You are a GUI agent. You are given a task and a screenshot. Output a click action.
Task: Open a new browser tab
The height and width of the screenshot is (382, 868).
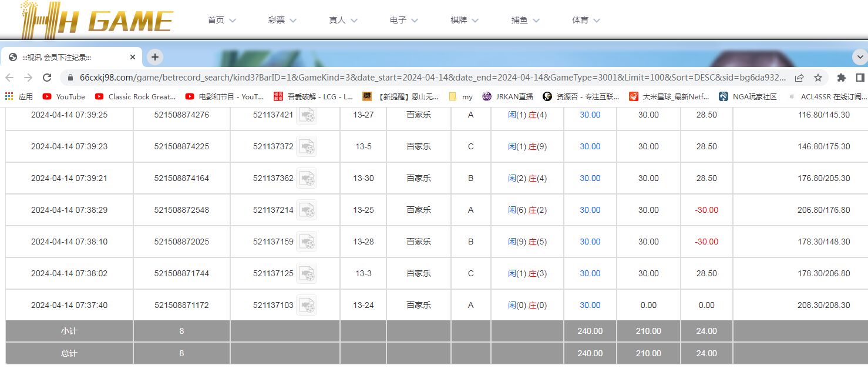pyautogui.click(x=154, y=57)
